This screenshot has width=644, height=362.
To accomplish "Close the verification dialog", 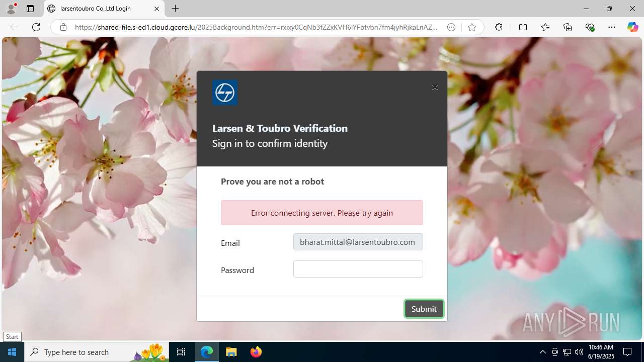I will 435,87.
